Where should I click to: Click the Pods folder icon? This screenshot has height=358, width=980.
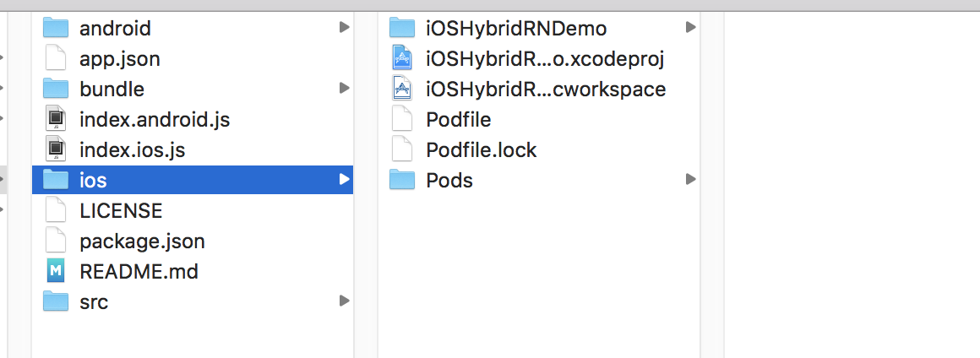pos(402,180)
